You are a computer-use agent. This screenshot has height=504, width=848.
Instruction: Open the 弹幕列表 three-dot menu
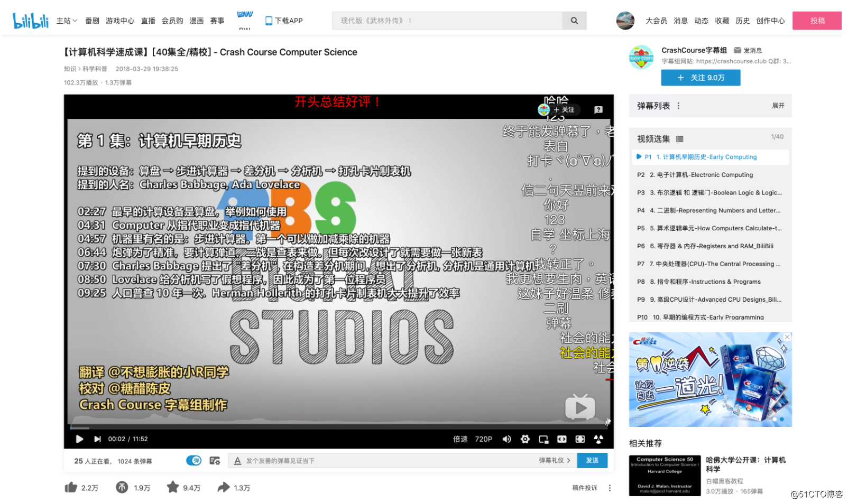coord(678,106)
